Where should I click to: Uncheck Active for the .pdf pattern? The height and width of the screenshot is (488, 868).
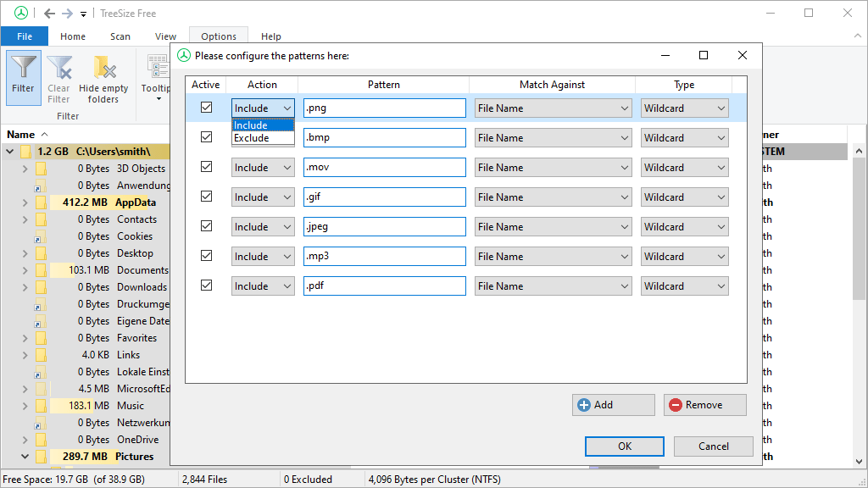click(x=207, y=286)
